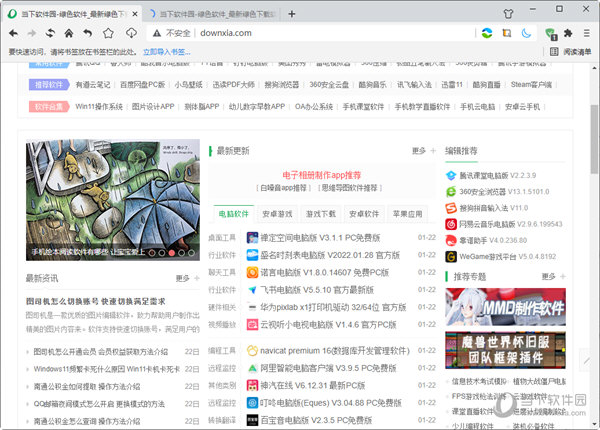
Task: Open 华为pixlab x1打印机驱动 link
Action: 333,307
